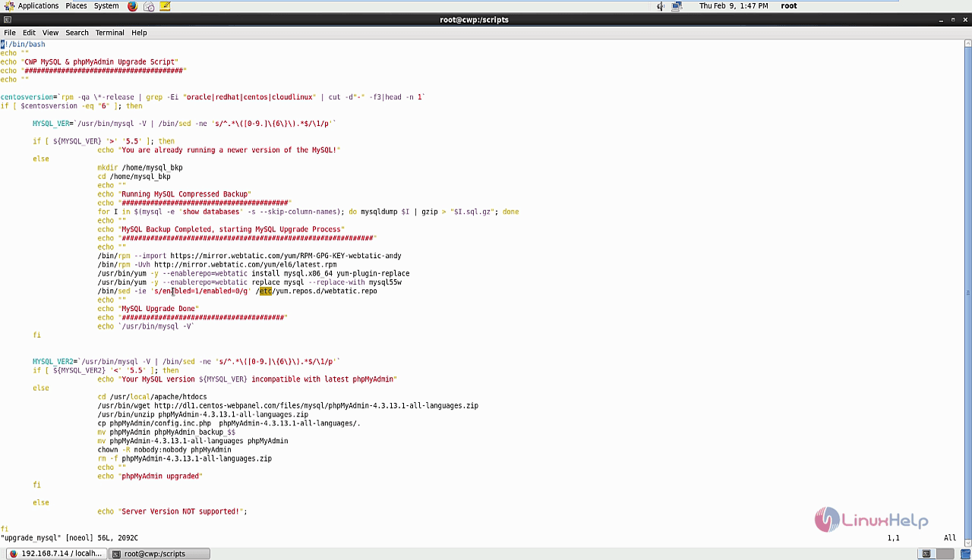Click the wget phpMyAdmin download line

(288, 406)
